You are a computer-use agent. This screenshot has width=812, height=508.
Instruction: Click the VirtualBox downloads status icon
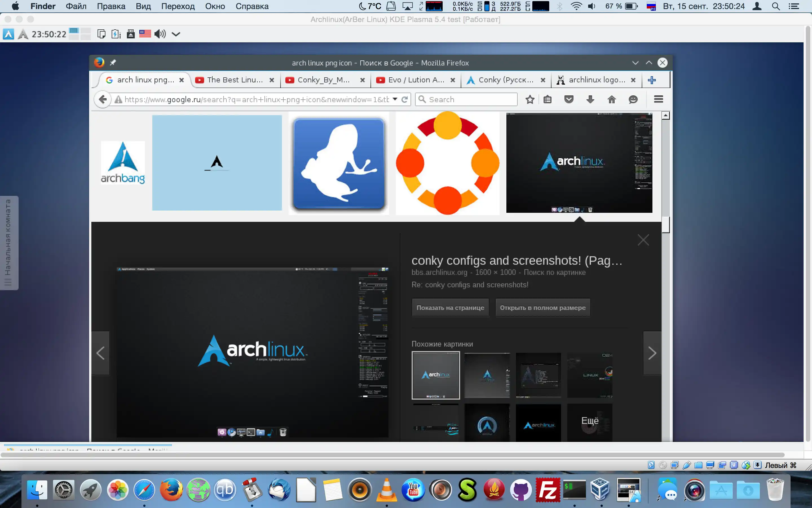(757, 465)
